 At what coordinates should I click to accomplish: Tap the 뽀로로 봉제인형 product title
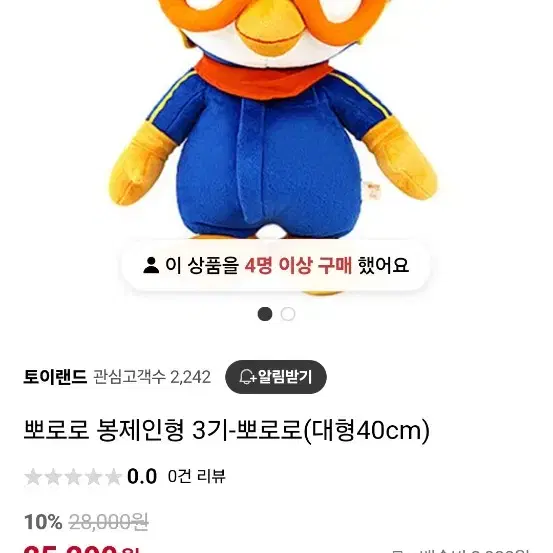click(226, 431)
